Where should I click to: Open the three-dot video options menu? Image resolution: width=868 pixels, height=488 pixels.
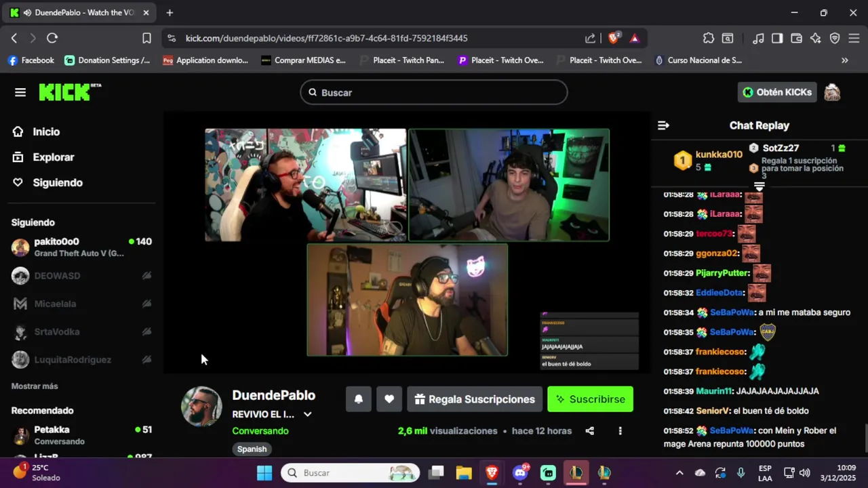620,431
